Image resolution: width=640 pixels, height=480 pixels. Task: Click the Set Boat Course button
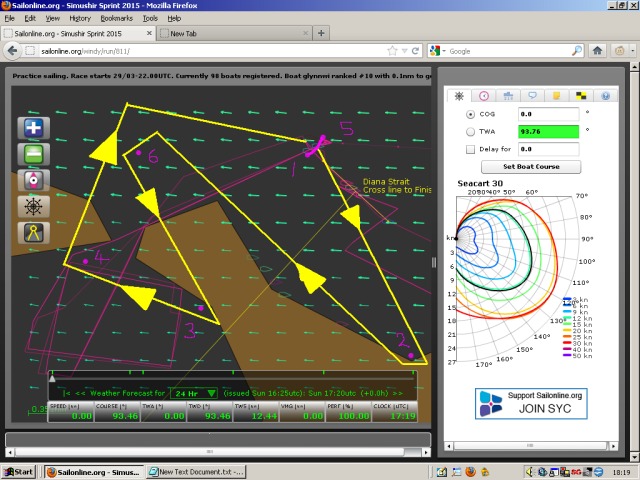[x=531, y=167]
